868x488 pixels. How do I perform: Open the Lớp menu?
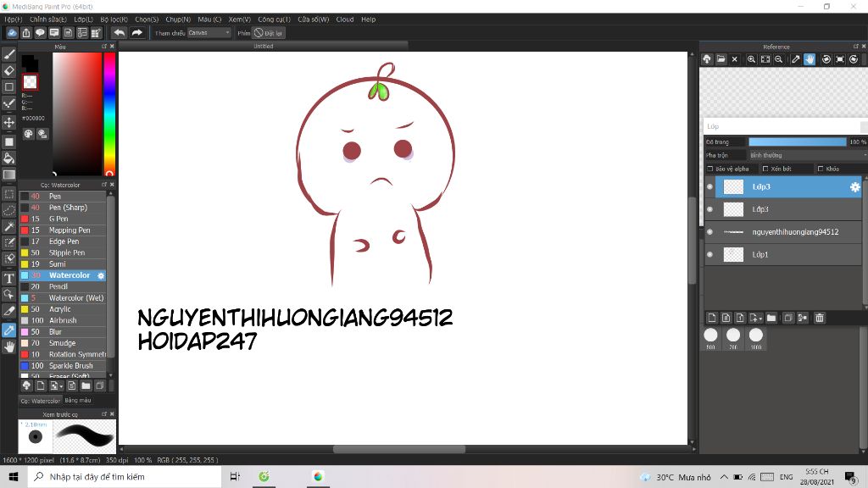[x=84, y=19]
